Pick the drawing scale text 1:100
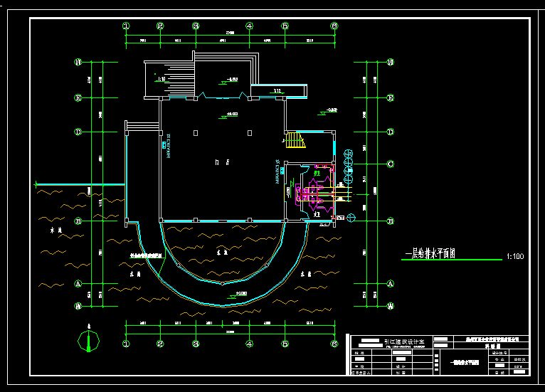The width and height of the screenshot is (545, 392). pos(515,256)
